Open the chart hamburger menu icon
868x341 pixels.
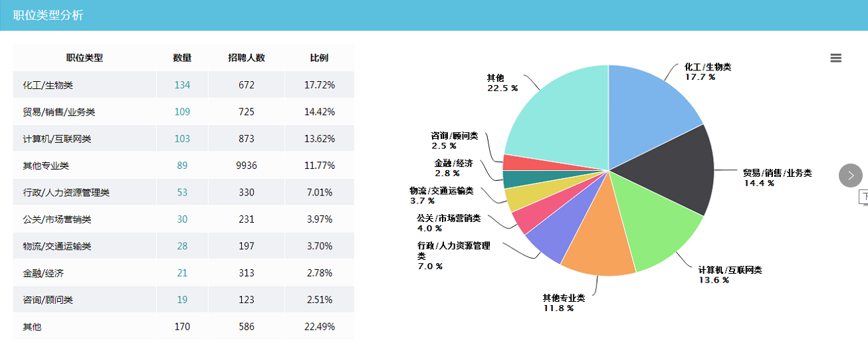click(835, 58)
